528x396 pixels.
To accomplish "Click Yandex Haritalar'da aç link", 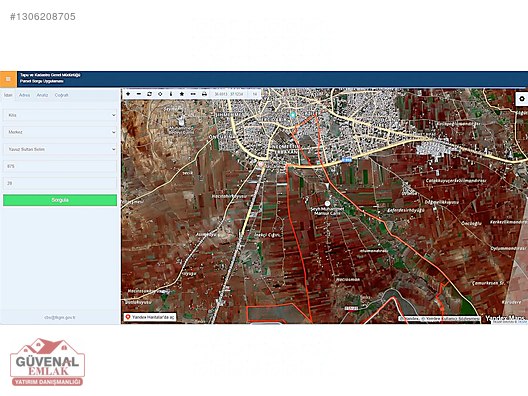I will click(x=150, y=317).
